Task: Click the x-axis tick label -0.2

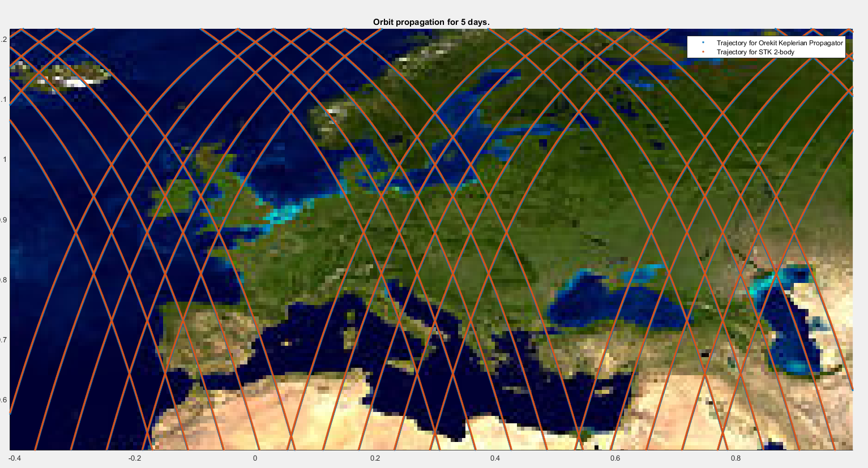Action: click(x=135, y=458)
